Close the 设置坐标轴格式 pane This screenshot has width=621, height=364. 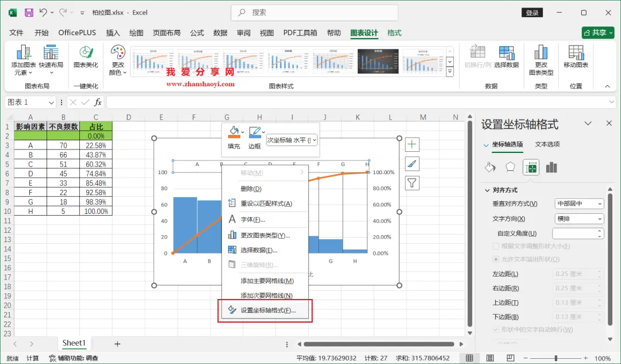[609, 124]
